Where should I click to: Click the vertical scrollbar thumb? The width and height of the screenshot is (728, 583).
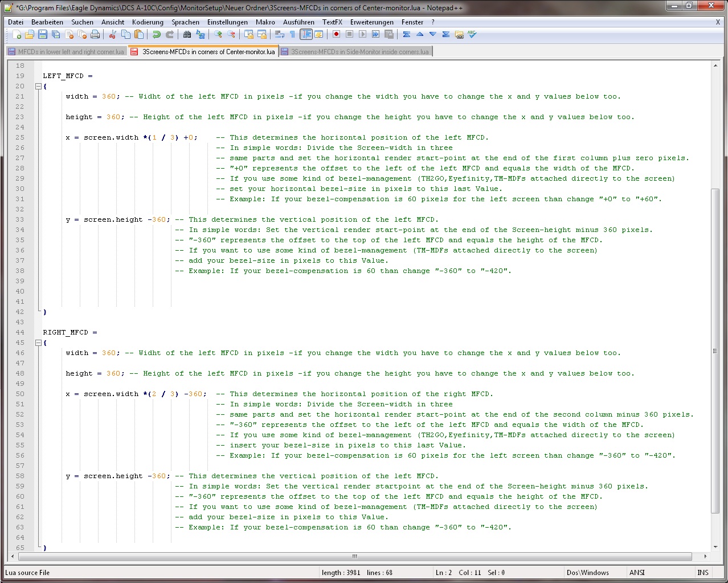715,350
